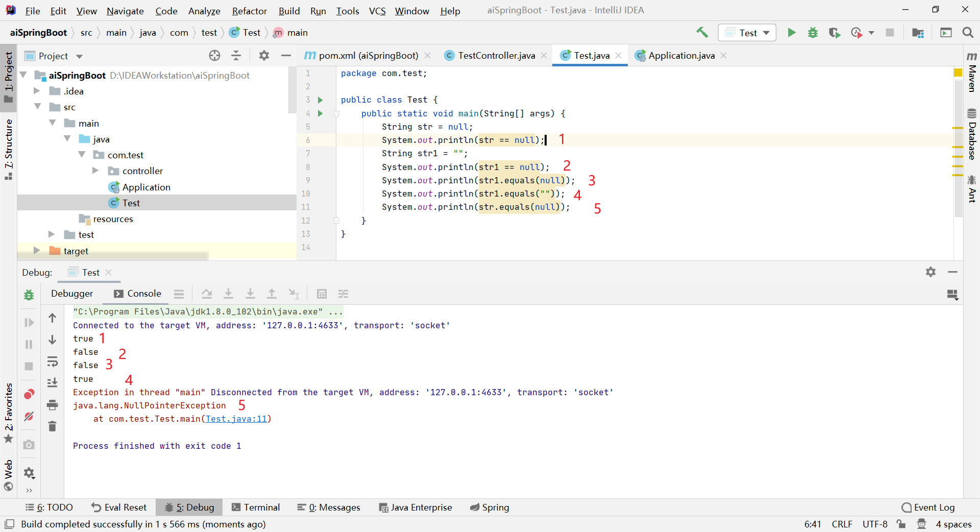Change CRLF line separator in status bar
The image size is (980, 532).
[842, 524]
